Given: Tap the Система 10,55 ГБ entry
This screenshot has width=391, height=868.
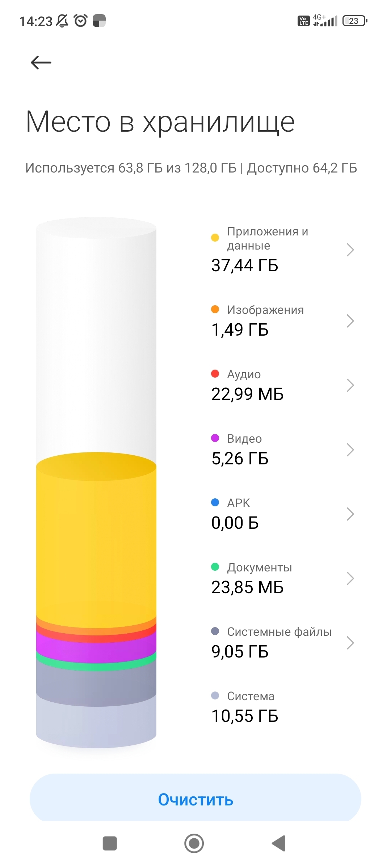Looking at the screenshot, I should tap(245, 707).
